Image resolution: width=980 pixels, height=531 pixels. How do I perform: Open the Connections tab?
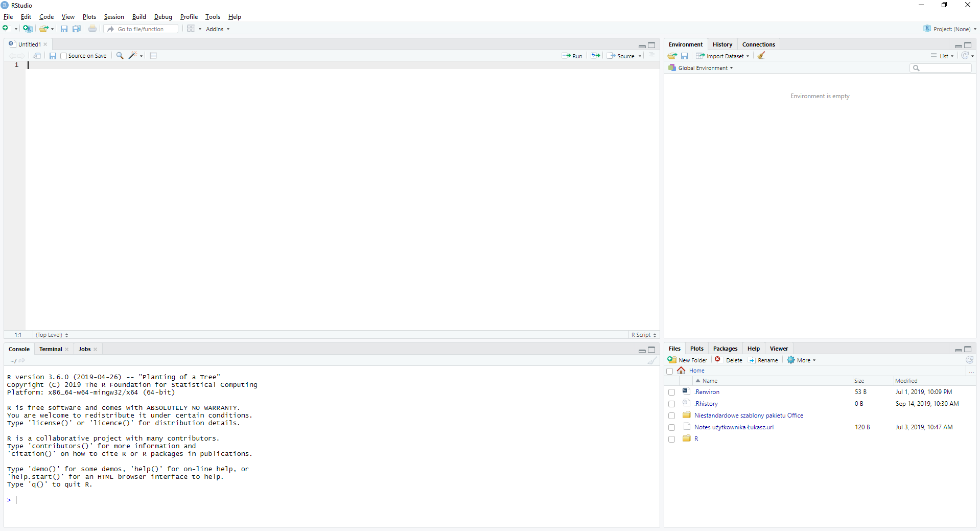[758, 44]
